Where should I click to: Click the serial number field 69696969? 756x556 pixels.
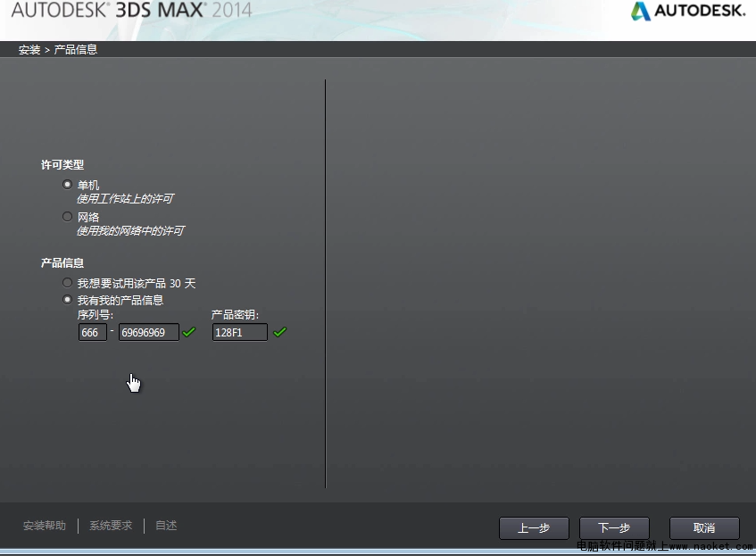[149, 332]
